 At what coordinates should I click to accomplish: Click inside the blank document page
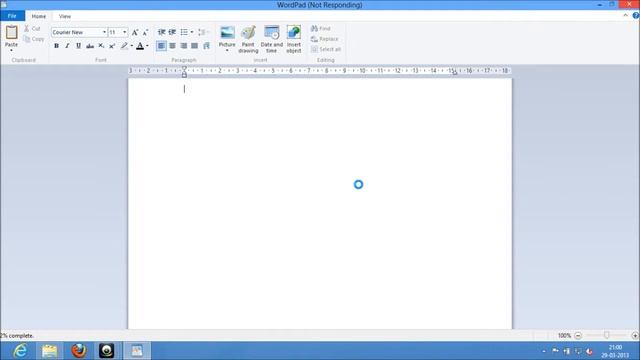320,204
